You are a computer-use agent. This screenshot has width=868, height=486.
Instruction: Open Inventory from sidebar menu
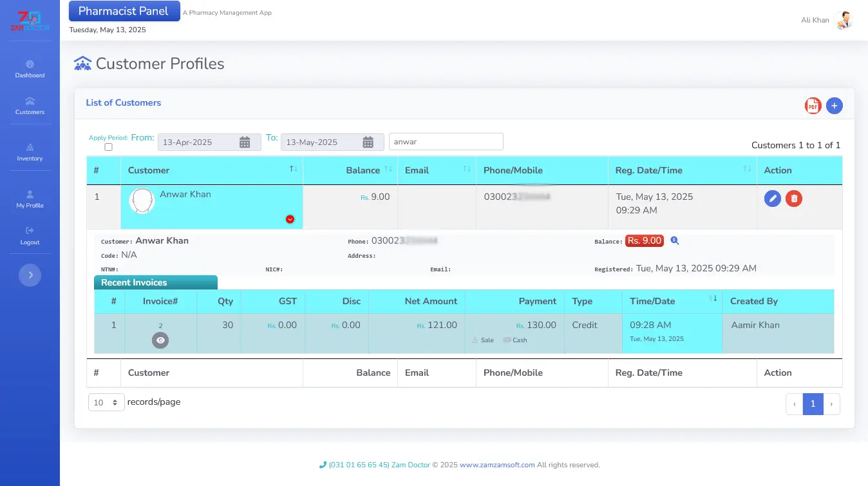[30, 152]
